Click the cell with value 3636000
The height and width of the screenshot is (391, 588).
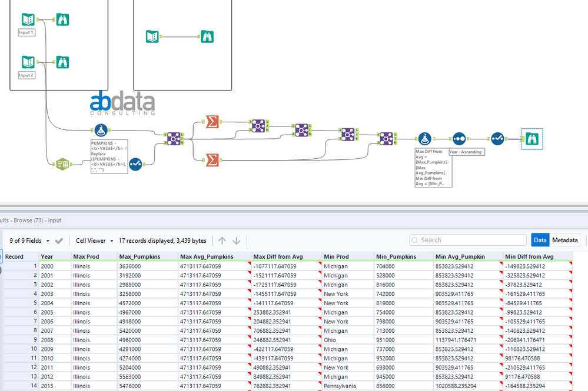point(148,266)
